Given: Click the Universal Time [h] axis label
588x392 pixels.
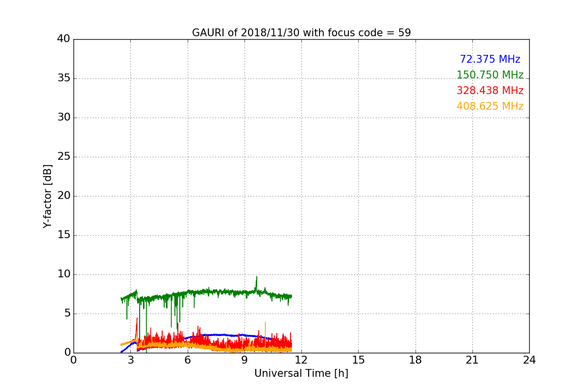Looking at the screenshot, I should point(301,373).
